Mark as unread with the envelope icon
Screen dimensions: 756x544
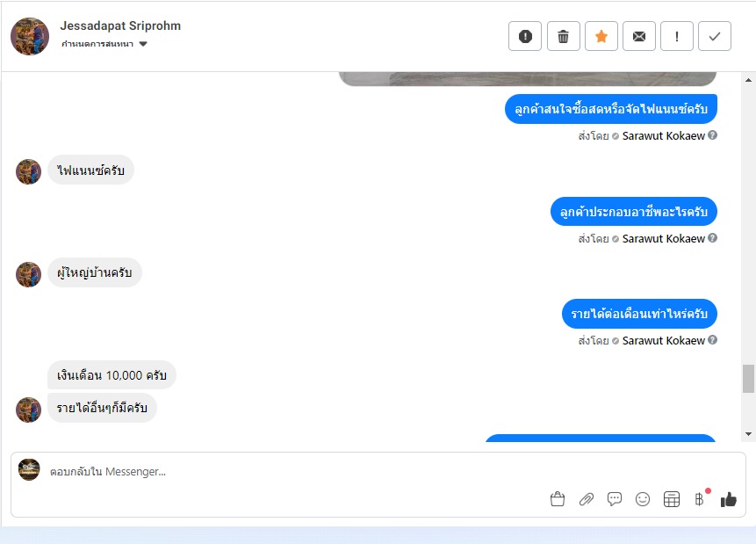(x=639, y=36)
